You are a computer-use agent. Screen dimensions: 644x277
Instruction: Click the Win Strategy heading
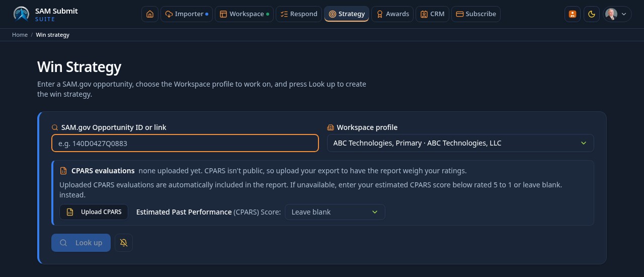pos(79,67)
